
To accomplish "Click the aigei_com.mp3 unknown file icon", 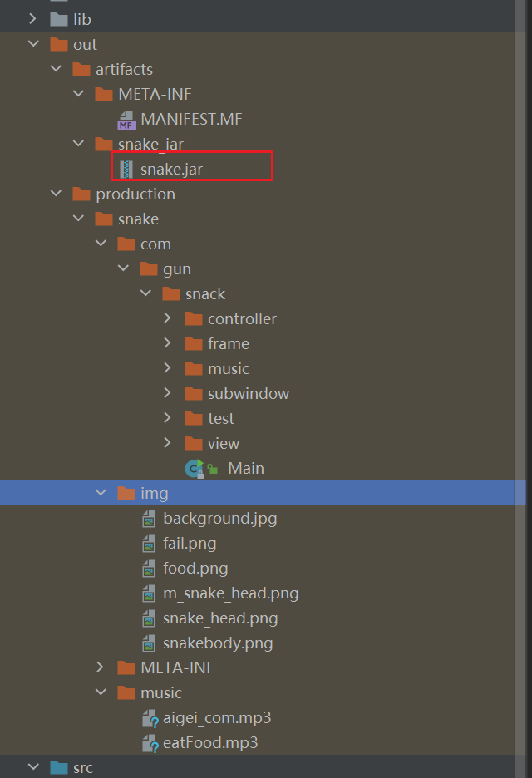I will (150, 718).
